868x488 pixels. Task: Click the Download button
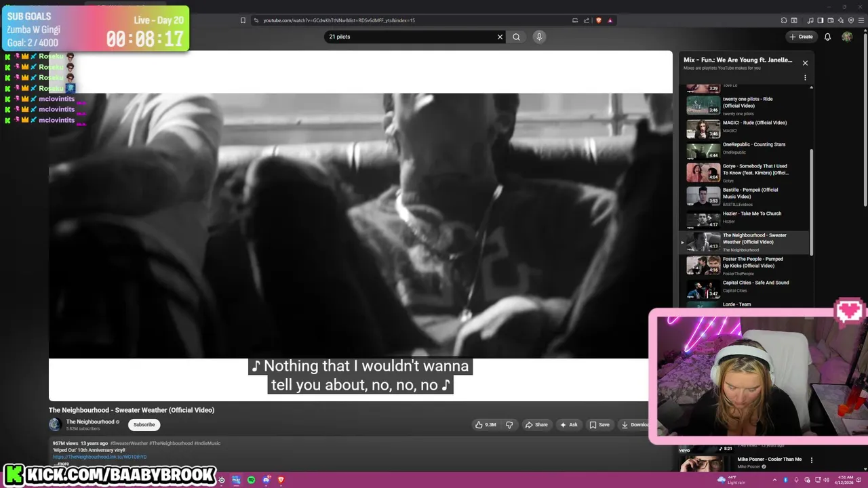[635, 424]
